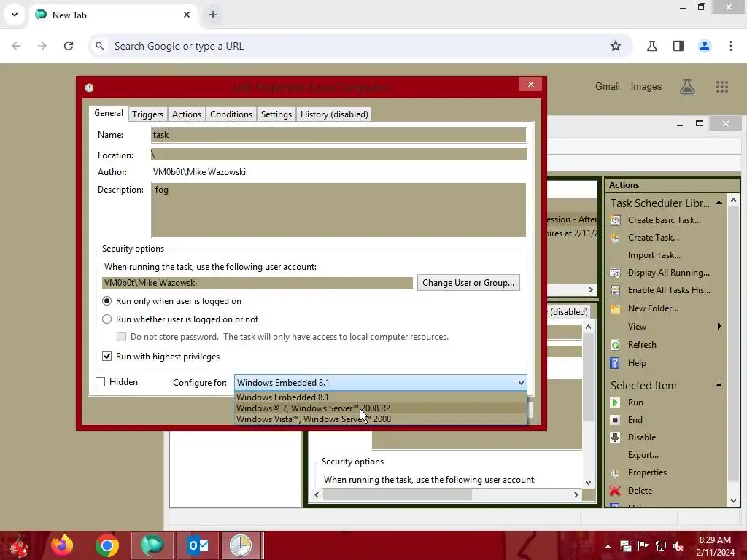747x560 pixels.
Task: Expand the View submenu arrow
Action: click(x=719, y=326)
